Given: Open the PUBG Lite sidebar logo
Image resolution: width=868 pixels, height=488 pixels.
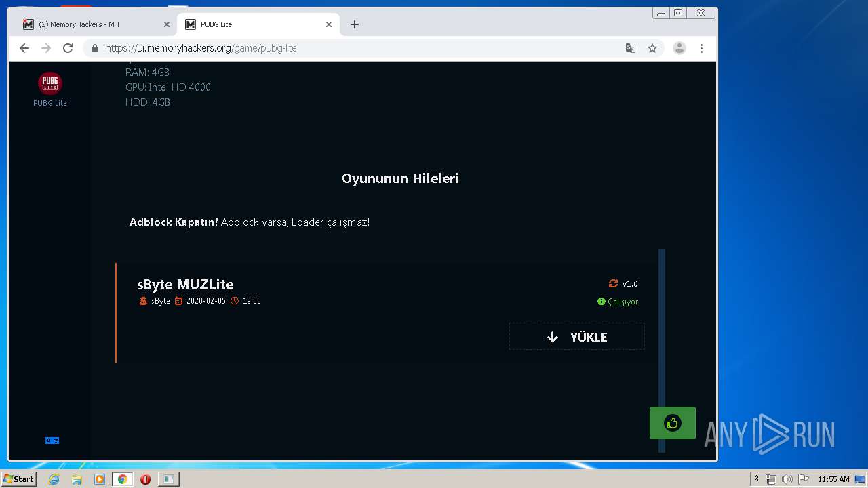Looking at the screenshot, I should (50, 83).
